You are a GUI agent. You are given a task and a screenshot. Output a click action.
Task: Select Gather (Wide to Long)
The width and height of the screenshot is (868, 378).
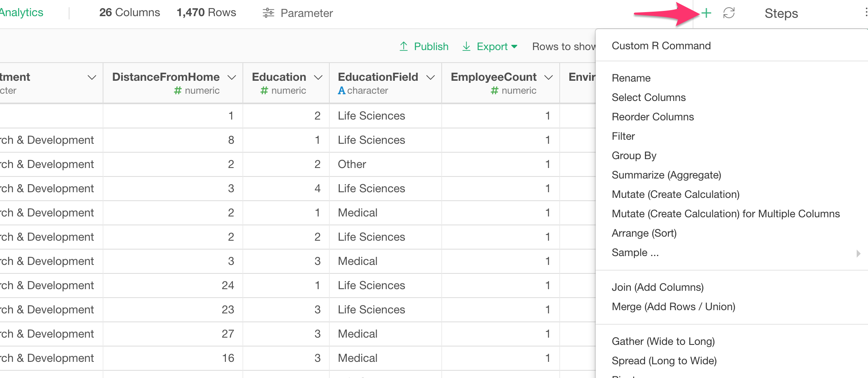pos(663,341)
